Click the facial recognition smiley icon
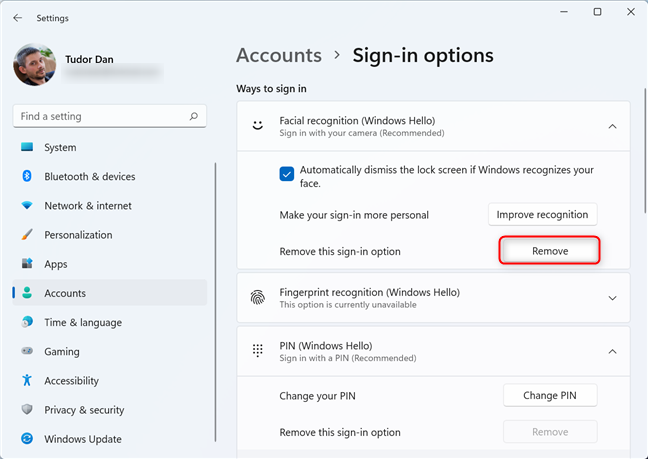The width and height of the screenshot is (648, 459). point(258,125)
